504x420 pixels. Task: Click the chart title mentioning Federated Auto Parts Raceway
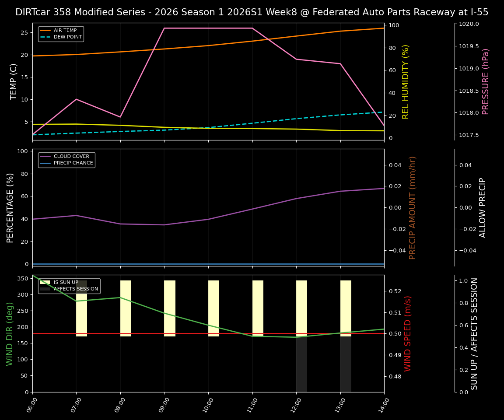coord(252,12)
